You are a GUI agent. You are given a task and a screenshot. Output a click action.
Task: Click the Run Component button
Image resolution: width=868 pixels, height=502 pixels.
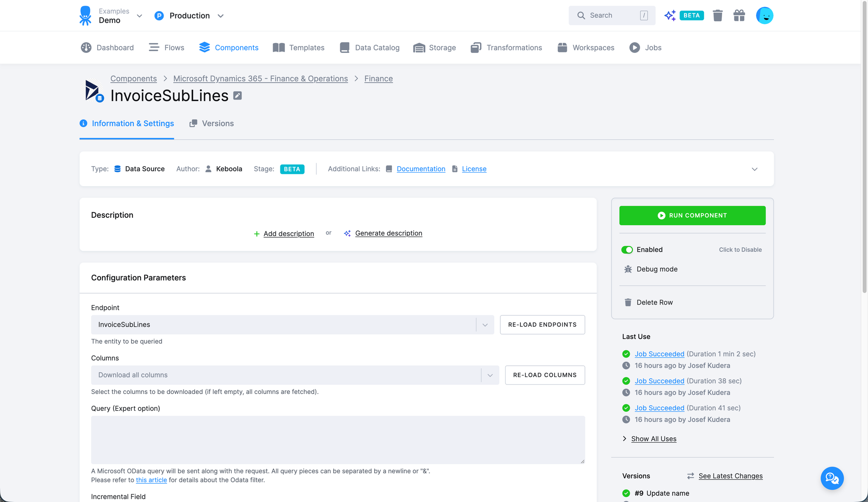tap(692, 216)
